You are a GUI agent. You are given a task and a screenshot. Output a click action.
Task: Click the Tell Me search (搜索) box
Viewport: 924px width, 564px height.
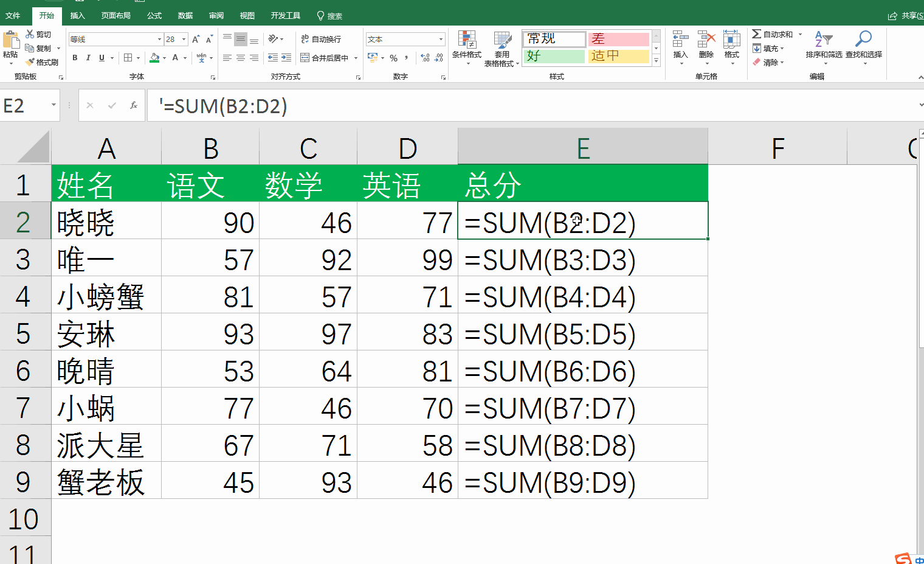click(x=330, y=16)
